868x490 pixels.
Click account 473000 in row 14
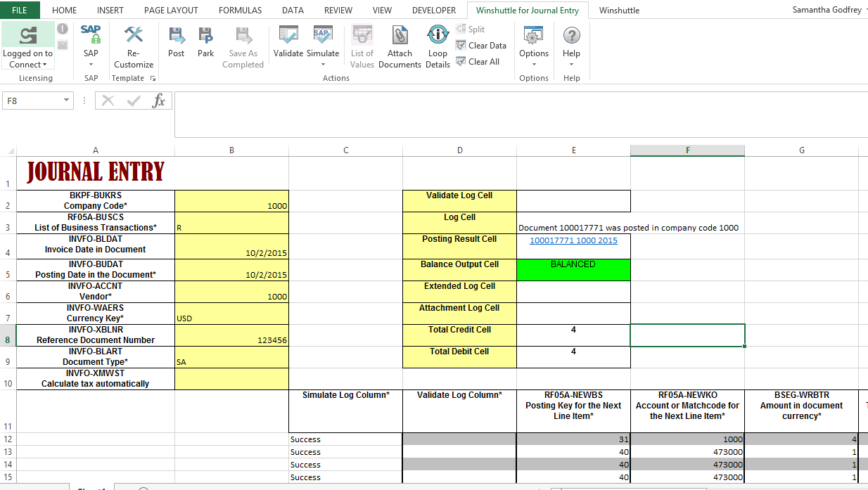[687, 465]
